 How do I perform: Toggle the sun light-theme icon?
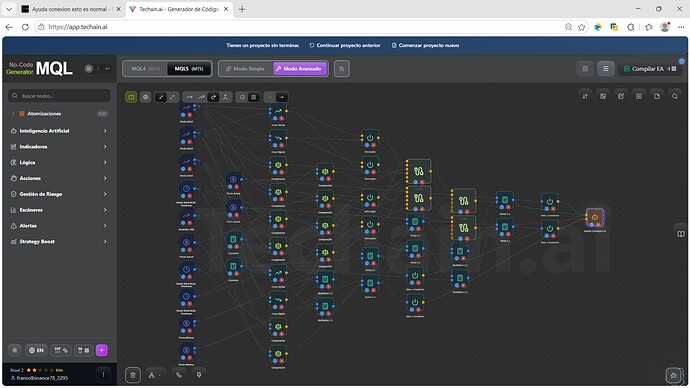(15, 350)
